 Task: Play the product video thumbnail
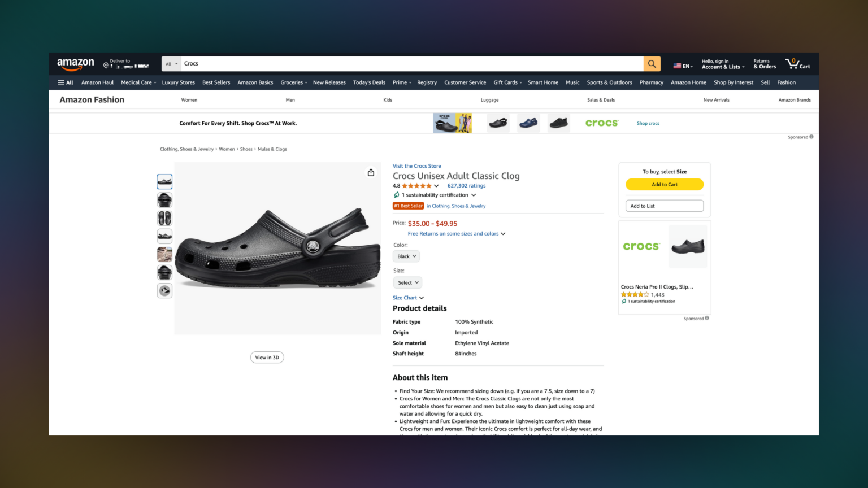click(164, 290)
